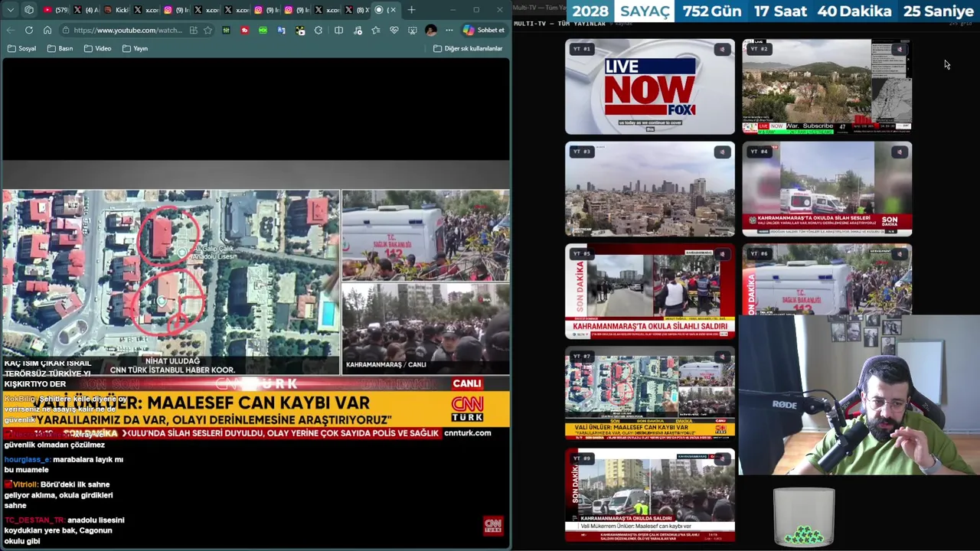Open the Workspaces icon in tab bar

point(29,10)
